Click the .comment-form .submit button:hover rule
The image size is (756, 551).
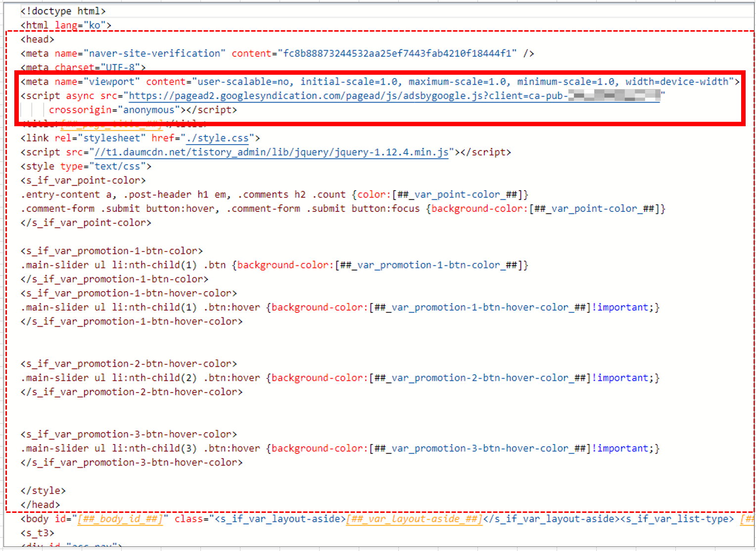tap(343, 209)
